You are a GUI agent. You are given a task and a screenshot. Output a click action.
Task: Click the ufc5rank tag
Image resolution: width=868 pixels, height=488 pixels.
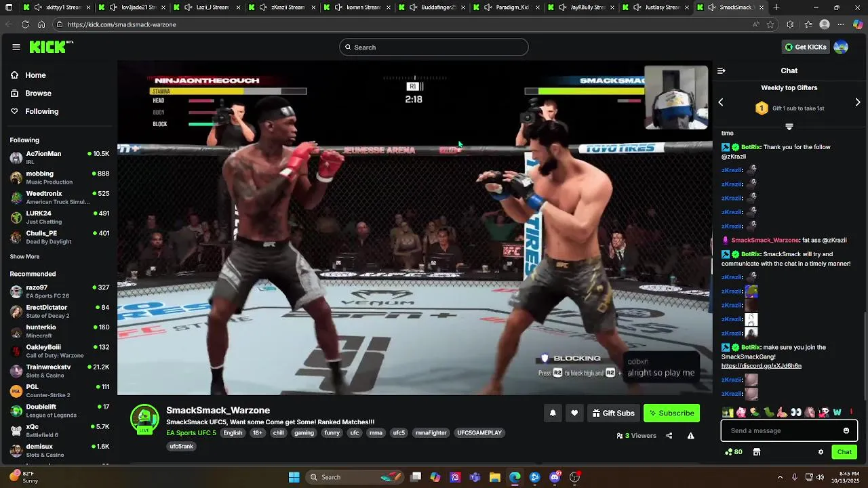tap(182, 447)
